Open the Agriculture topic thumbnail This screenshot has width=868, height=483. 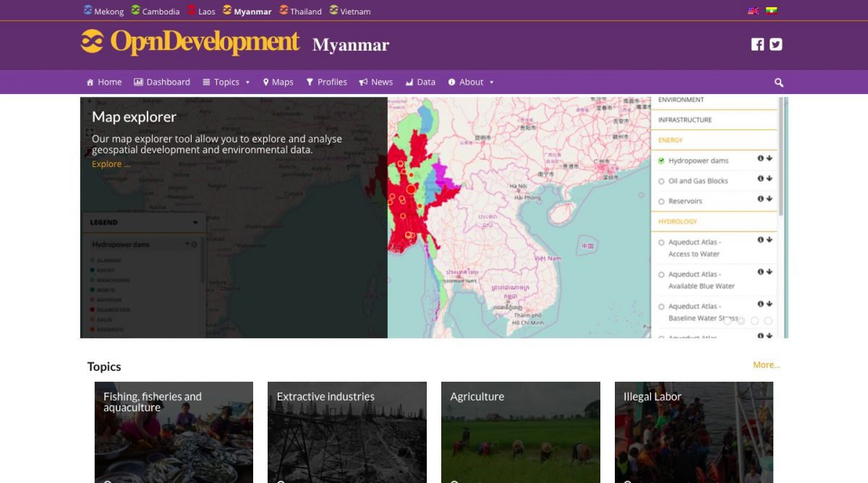[520, 432]
